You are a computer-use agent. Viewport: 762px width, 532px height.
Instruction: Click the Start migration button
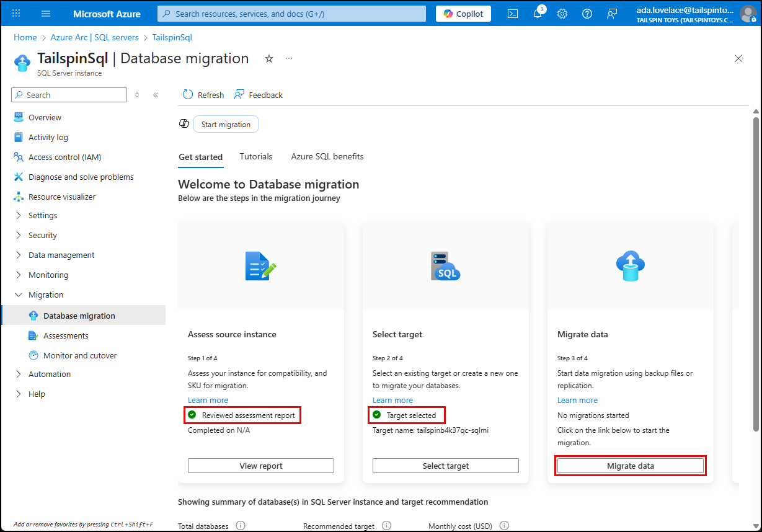click(x=226, y=124)
